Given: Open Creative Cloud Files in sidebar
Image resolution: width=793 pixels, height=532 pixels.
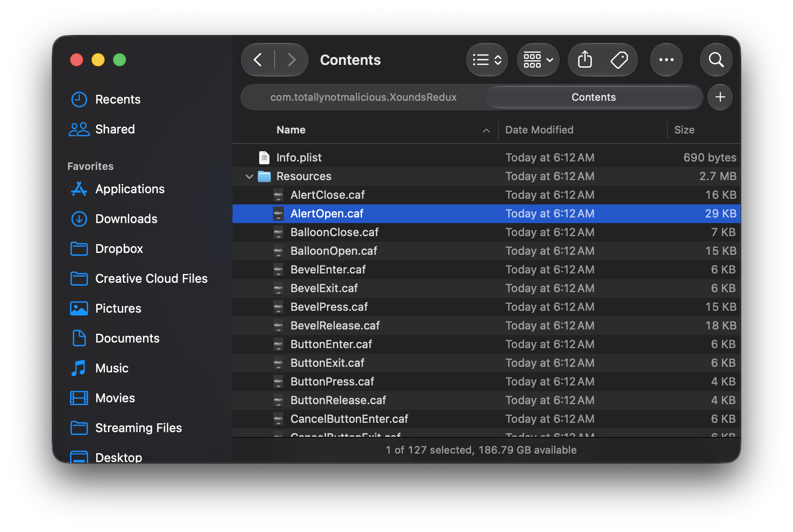Looking at the screenshot, I should (138, 279).
